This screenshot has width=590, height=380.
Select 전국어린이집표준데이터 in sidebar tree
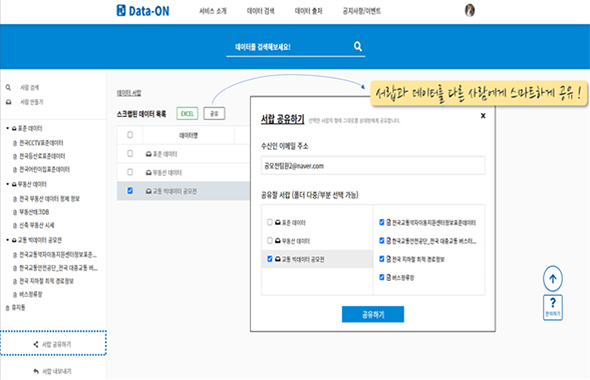point(44,169)
